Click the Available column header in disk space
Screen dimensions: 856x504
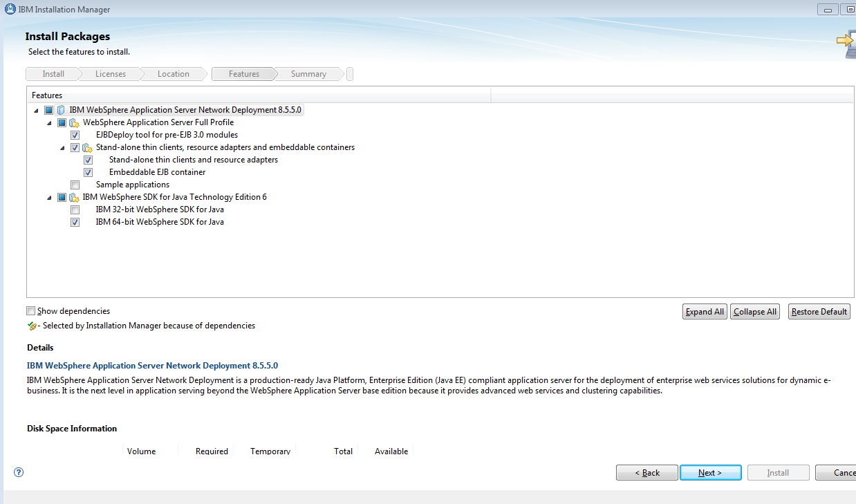pos(391,451)
